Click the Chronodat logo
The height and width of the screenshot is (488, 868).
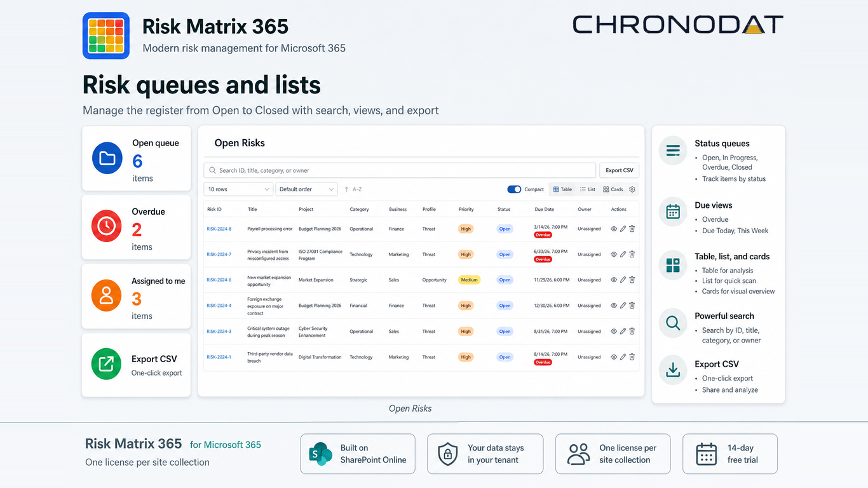click(x=678, y=25)
